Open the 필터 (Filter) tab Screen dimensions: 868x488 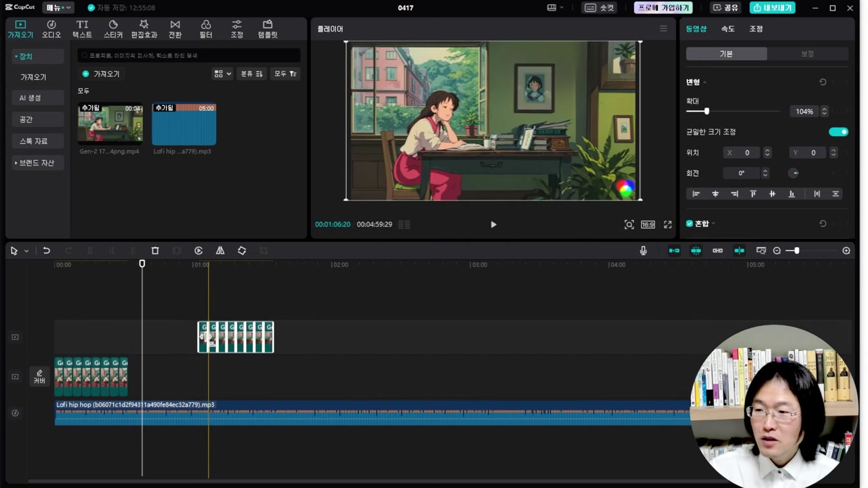[205, 29]
